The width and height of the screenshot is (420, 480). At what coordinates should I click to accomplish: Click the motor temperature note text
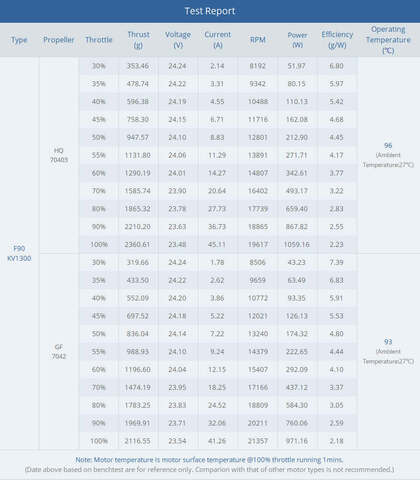point(209,460)
